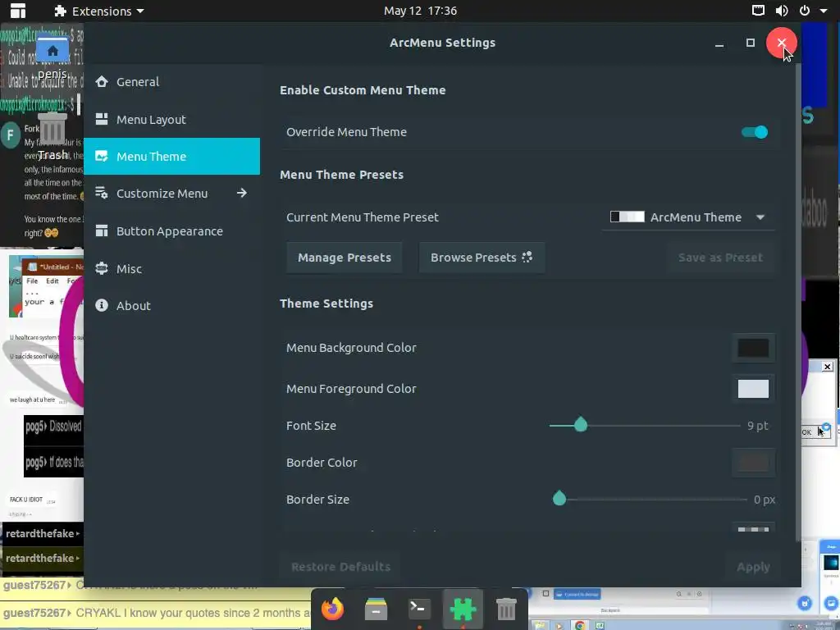This screenshot has height=630, width=840.
Task: Toggle the Override Menu Theme switch
Action: [755, 132]
